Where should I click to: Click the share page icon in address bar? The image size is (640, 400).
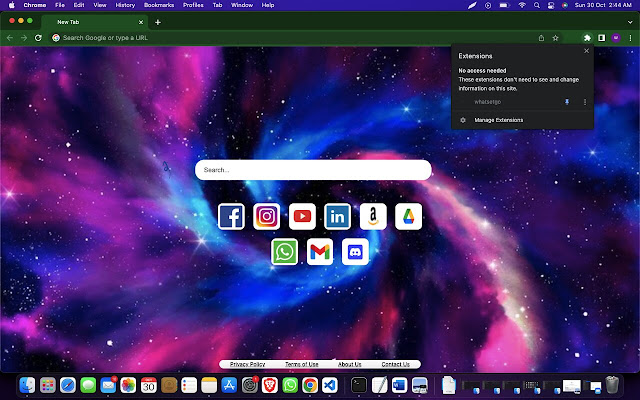tap(541, 38)
